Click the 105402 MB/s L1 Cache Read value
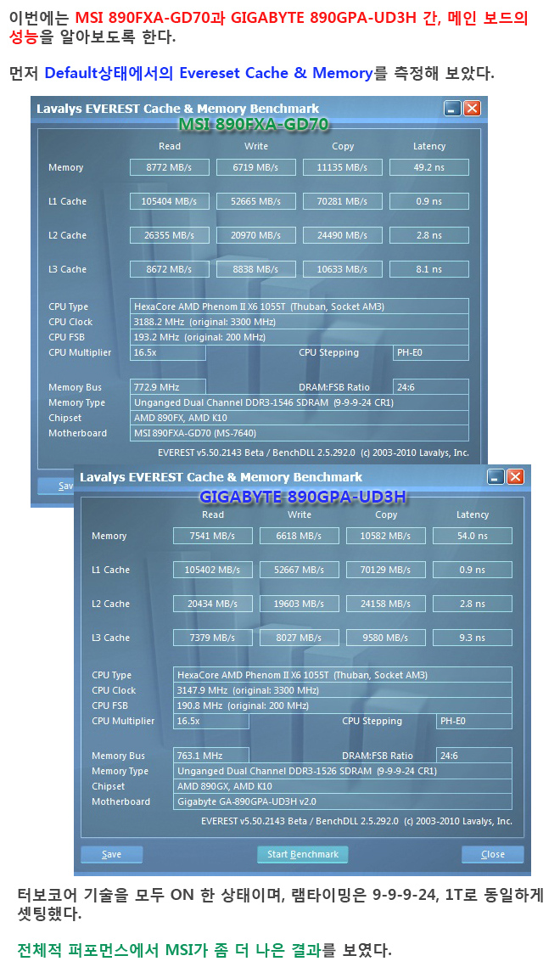560x967 pixels. (212, 570)
